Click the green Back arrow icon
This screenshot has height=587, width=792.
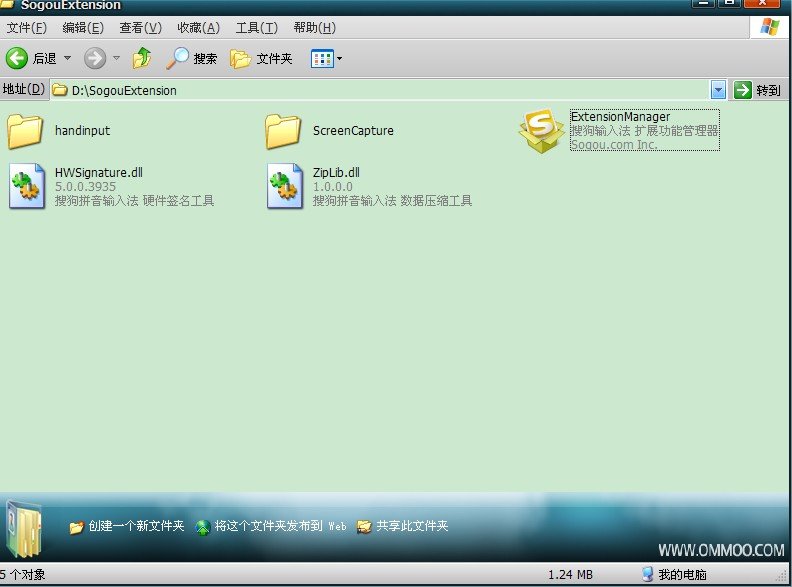17,59
